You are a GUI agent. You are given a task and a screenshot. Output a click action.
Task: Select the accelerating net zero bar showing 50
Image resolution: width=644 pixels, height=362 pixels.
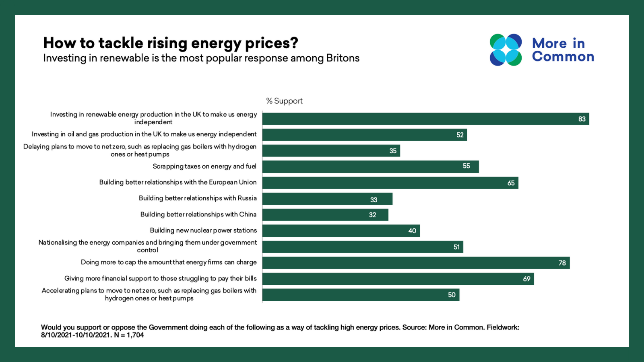(361, 295)
